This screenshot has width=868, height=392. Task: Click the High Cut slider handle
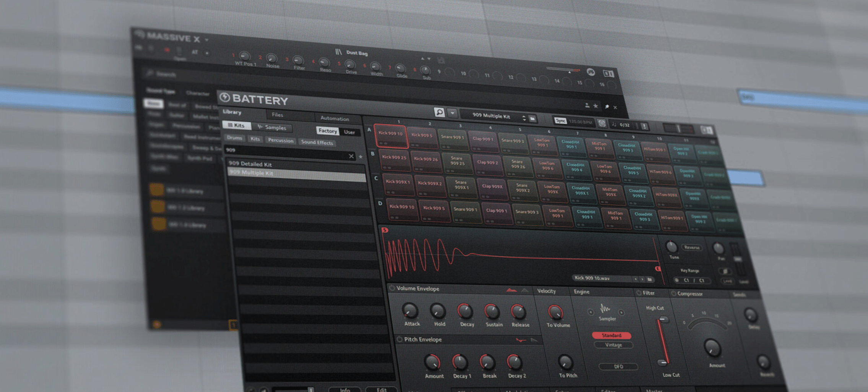[663, 320]
